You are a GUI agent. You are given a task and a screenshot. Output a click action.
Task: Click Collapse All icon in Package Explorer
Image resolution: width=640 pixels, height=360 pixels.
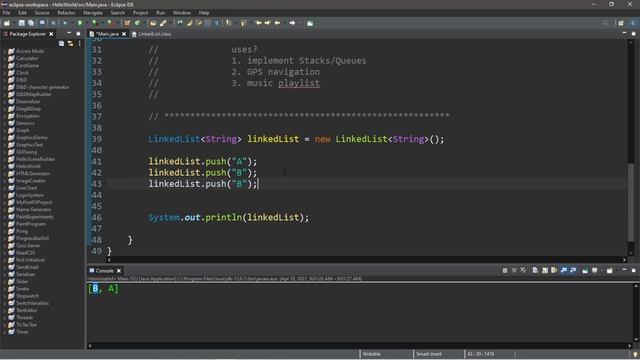tap(61, 43)
